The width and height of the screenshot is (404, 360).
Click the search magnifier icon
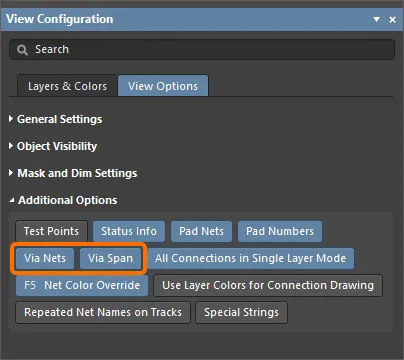22,50
